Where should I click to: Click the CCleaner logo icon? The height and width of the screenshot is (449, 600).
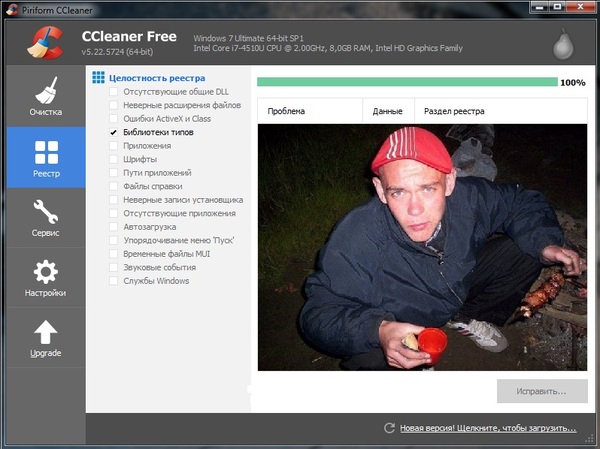40,42
